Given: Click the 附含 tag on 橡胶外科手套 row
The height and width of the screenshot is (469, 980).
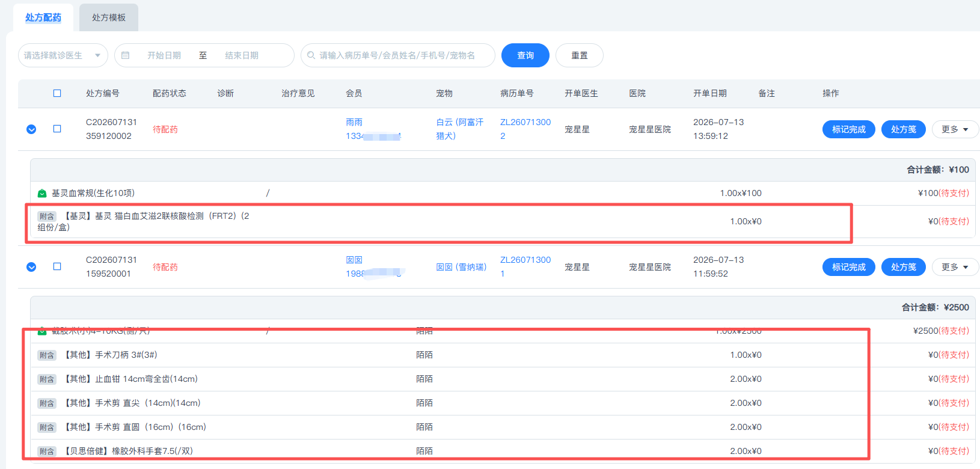Looking at the screenshot, I should [47, 452].
